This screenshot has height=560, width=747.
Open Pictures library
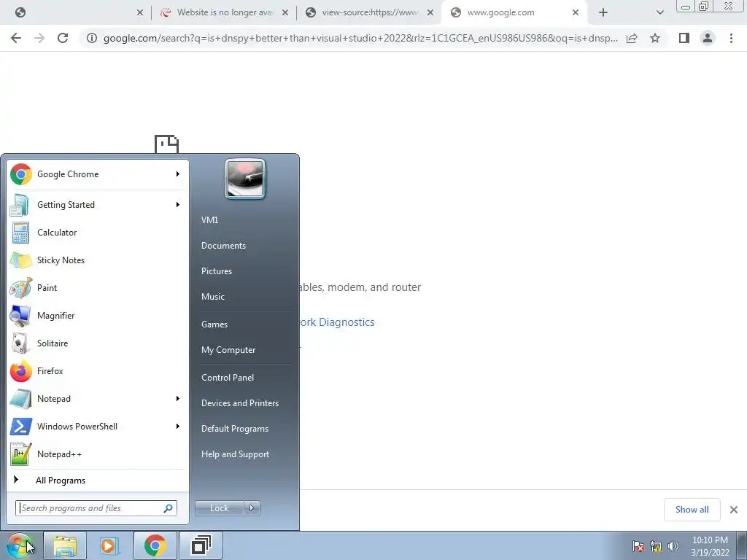216,271
